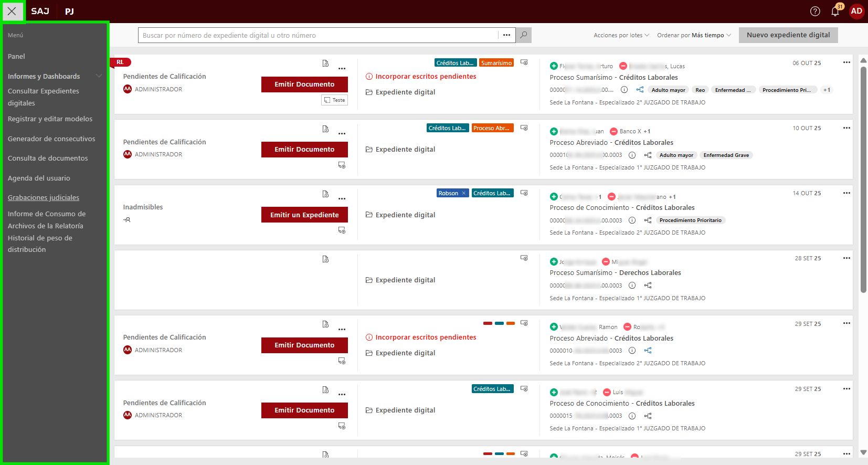Click the expediente number search field

pos(317,35)
